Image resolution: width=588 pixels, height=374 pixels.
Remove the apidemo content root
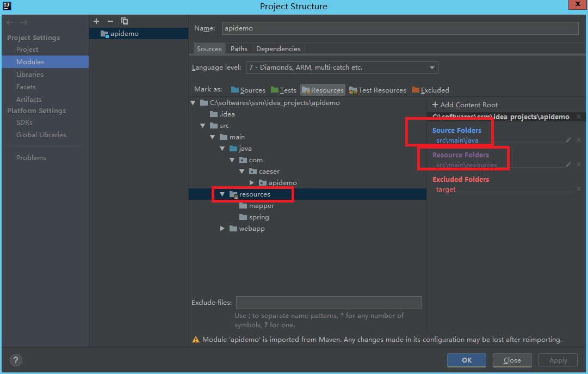click(579, 117)
